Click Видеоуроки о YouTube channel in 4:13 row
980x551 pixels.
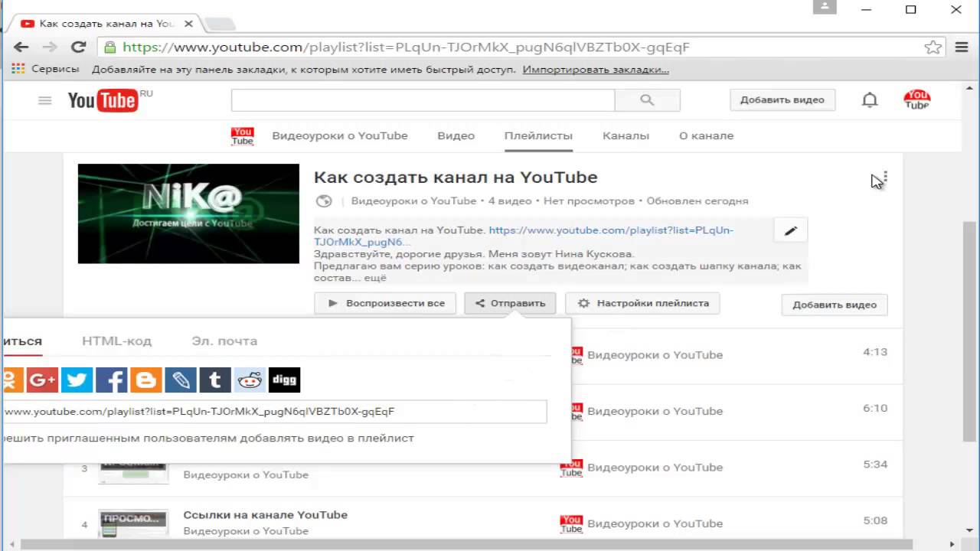(x=655, y=355)
